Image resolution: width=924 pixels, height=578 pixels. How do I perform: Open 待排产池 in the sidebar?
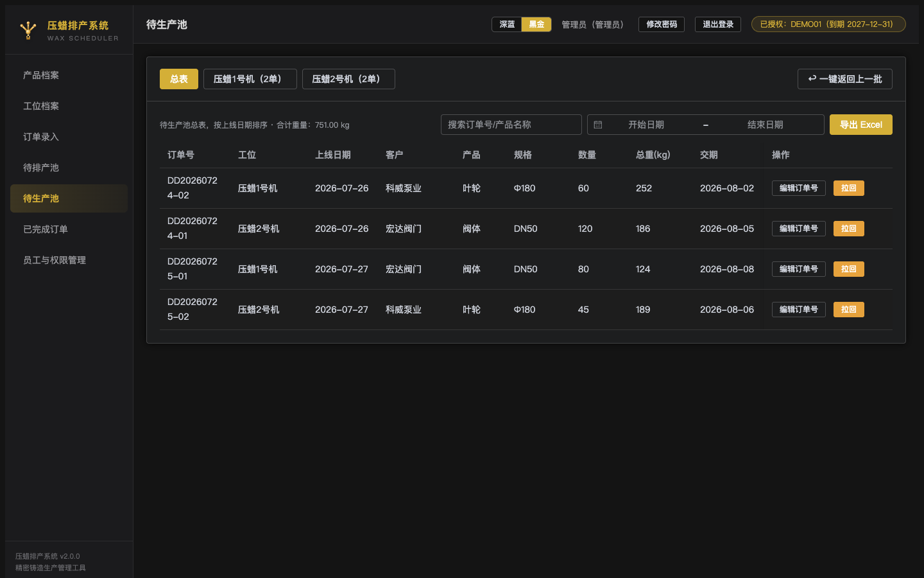click(x=69, y=168)
